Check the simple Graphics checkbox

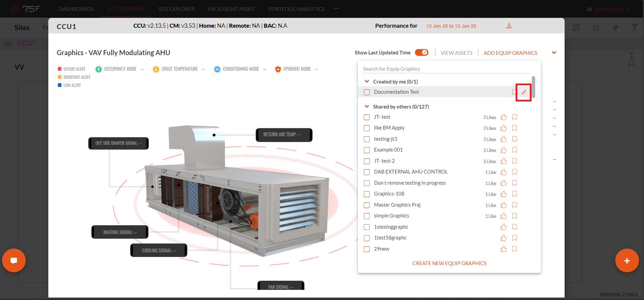367,216
